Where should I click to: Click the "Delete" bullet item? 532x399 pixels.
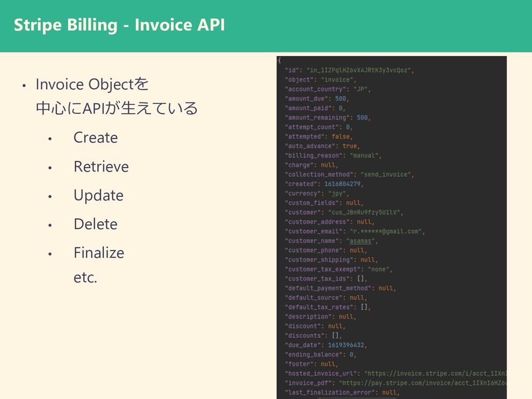point(96,224)
